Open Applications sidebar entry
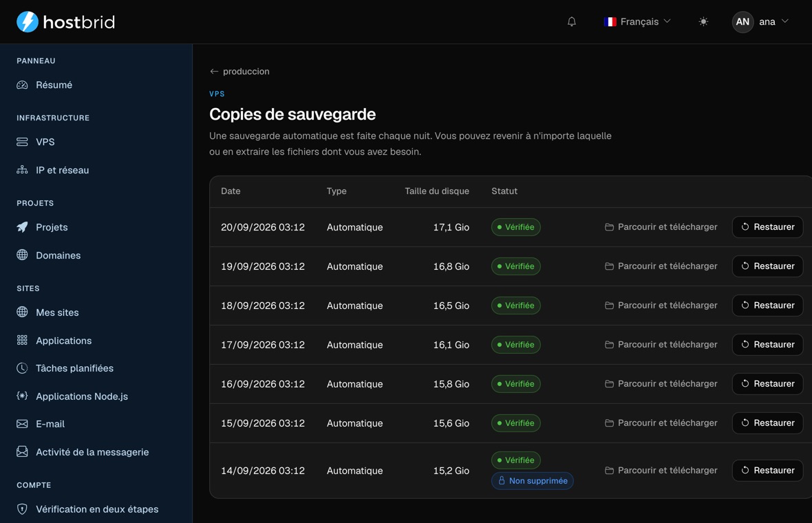 click(x=64, y=341)
